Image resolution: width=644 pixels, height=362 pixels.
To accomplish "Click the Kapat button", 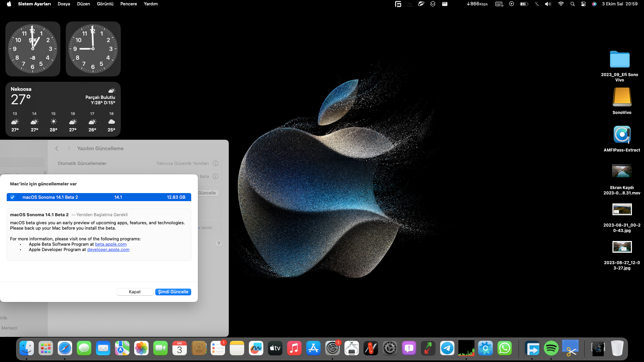I will [x=135, y=292].
